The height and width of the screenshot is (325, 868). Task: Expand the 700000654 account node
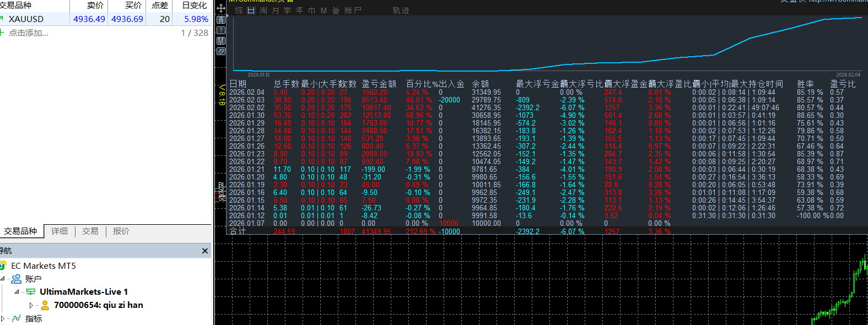[31, 305]
